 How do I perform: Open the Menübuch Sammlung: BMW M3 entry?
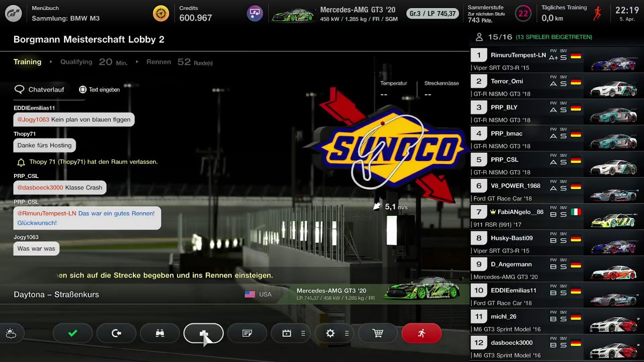(65, 14)
